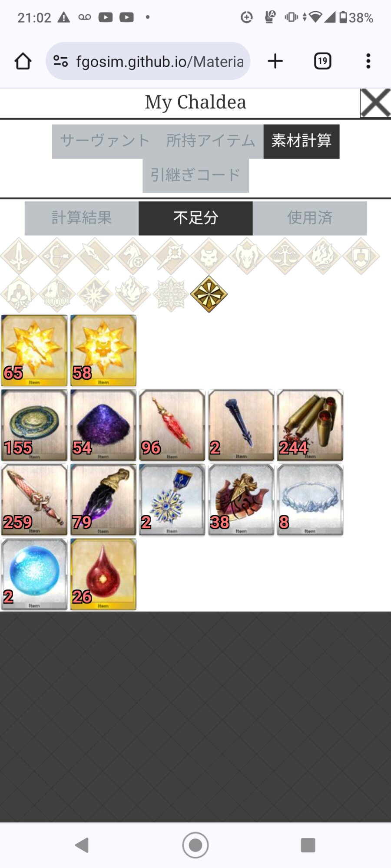The width and height of the screenshot is (391, 868).
Task: Click the blue orb item showing 2
Action: tap(34, 574)
